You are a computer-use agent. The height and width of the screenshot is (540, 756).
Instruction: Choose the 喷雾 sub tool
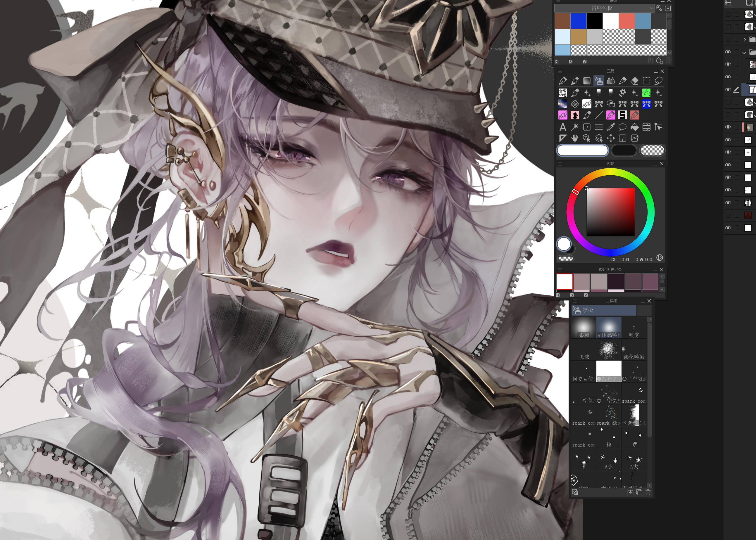pyautogui.click(x=634, y=328)
